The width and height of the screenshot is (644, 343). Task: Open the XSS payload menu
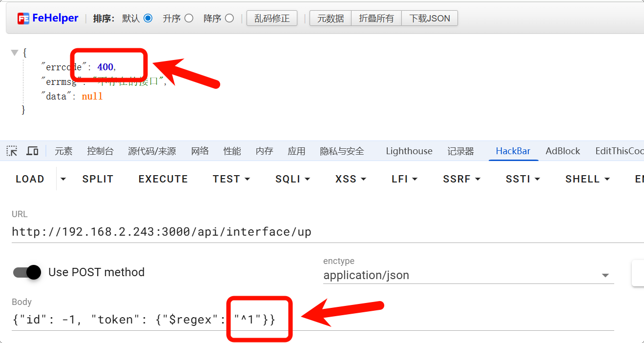point(351,180)
